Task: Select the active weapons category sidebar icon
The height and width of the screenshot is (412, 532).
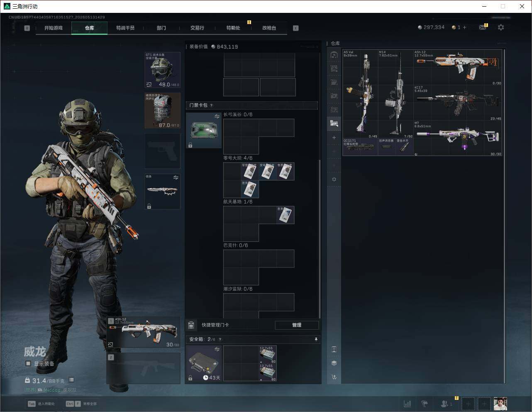Action: click(334, 123)
